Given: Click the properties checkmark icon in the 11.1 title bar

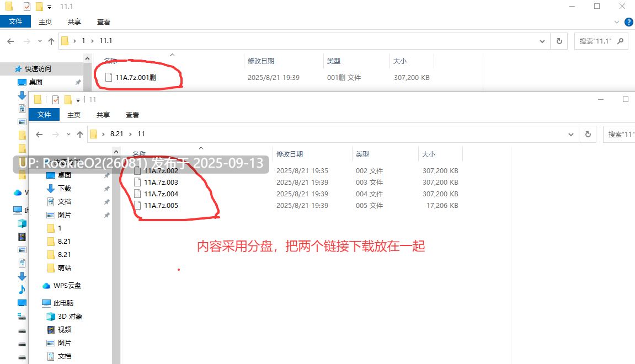Looking at the screenshot, I should coord(26,7).
